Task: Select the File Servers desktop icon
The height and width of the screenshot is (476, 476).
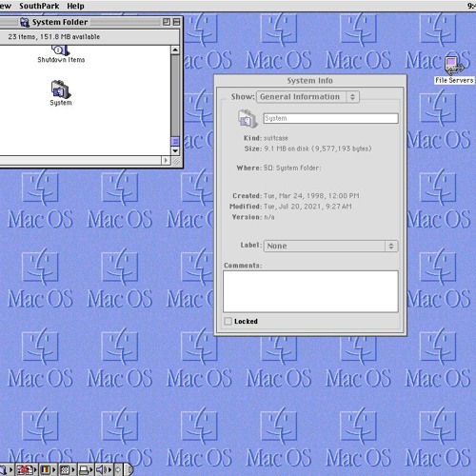Action: tap(454, 65)
